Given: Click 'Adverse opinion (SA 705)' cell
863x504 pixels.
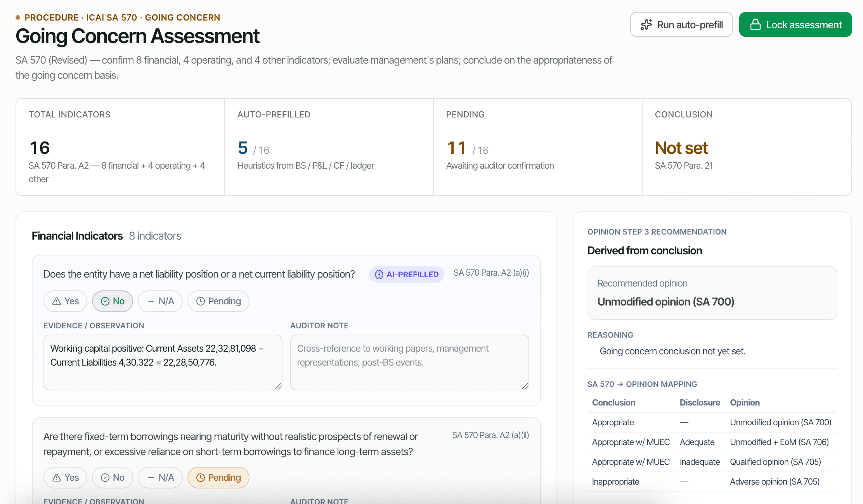Looking at the screenshot, I should (775, 482).
